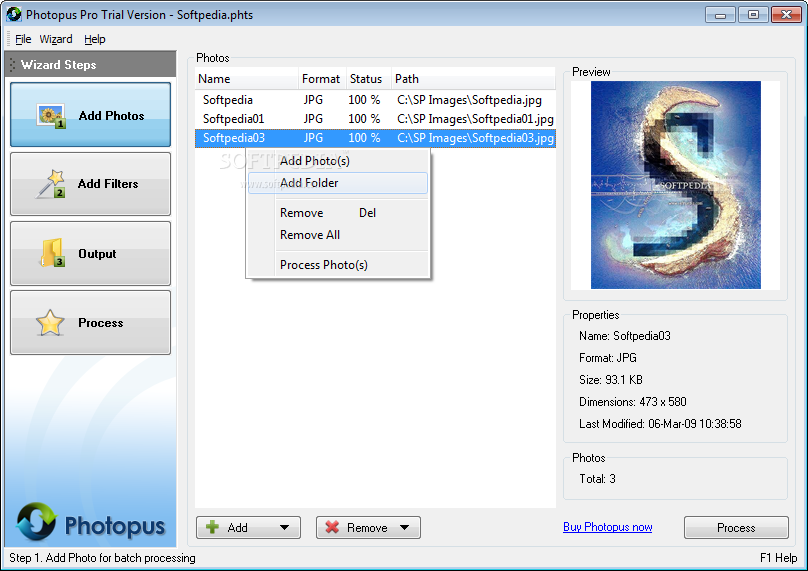Click the Step 1 status bar message

[x=102, y=558]
